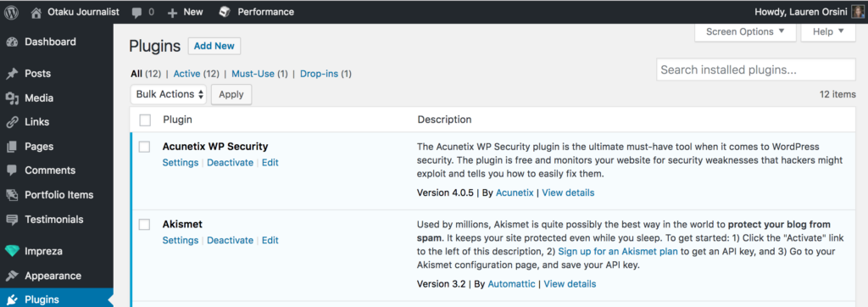Filter by Must-Use plugins
Viewport: 868px width, 307px height.
pyautogui.click(x=253, y=74)
